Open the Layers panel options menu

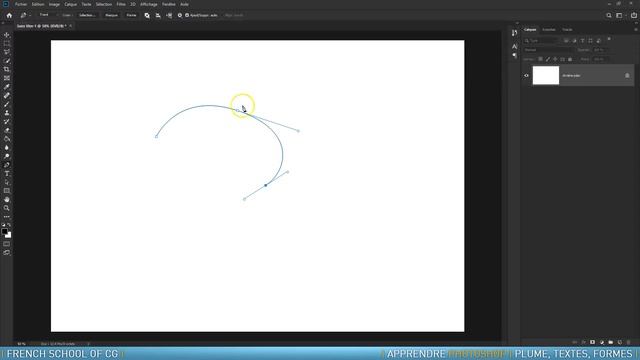point(636,29)
